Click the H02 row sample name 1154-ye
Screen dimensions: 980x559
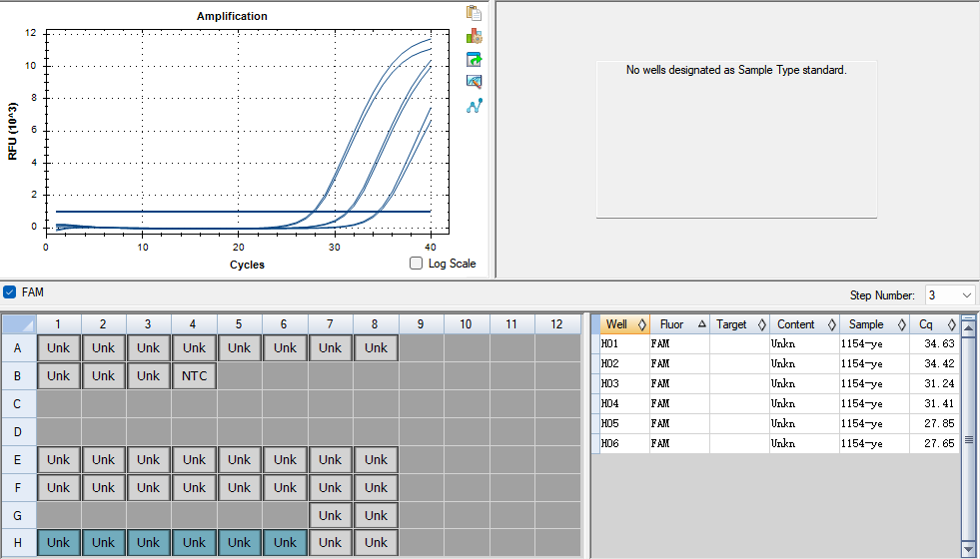[861, 363]
